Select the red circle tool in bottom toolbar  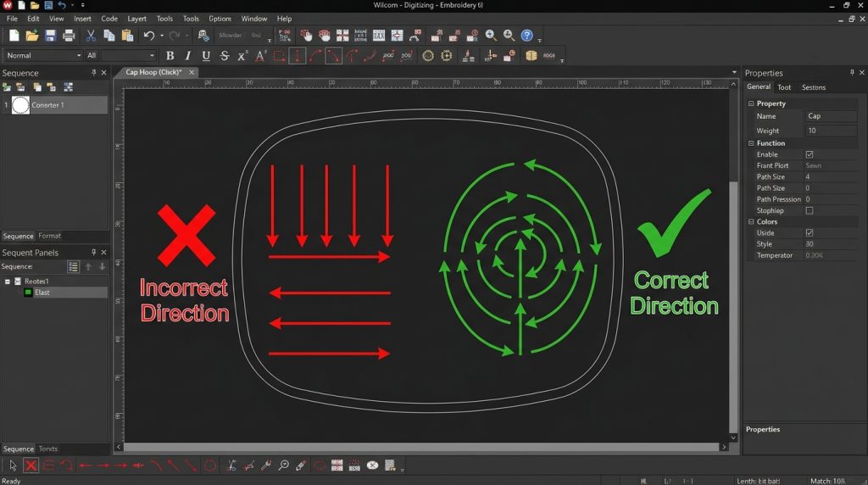[x=210, y=465]
